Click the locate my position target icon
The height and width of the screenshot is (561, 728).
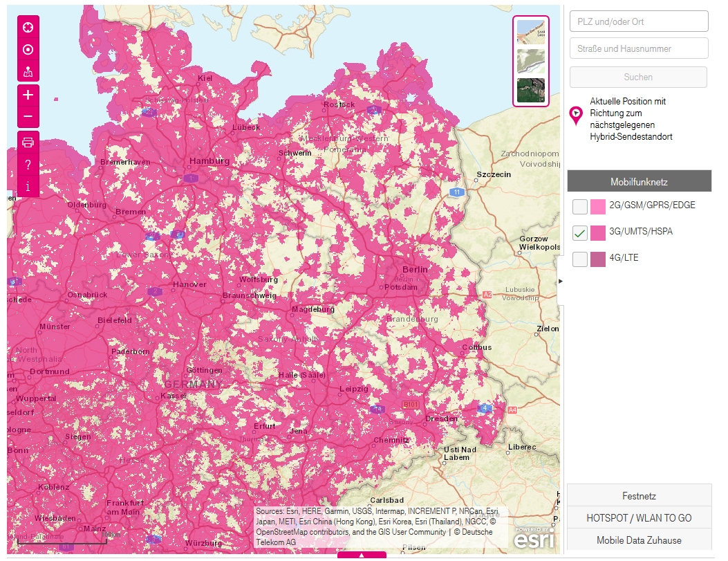click(28, 49)
